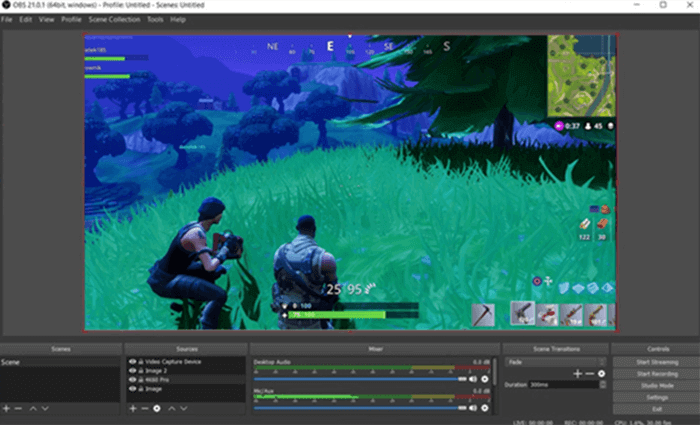Remove selected scene with minus icon
Screen dimensions: 700x425
[x=18, y=409]
